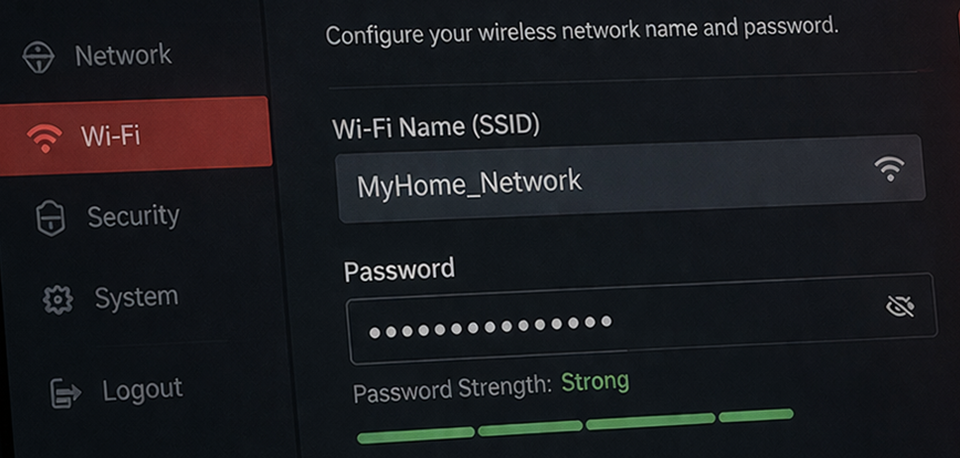Click the last, shortest strength bar segment
960x458 pixels.
[756, 414]
